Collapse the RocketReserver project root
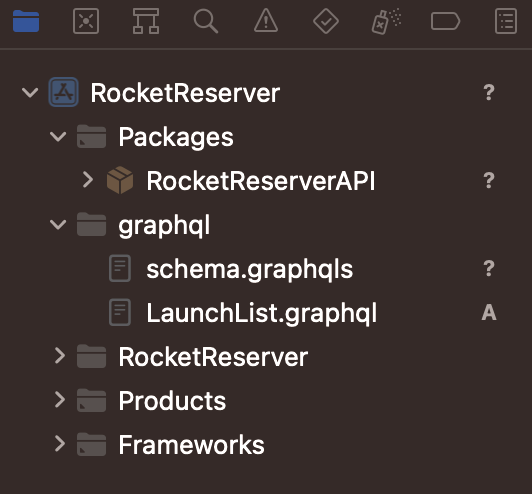 coord(30,92)
